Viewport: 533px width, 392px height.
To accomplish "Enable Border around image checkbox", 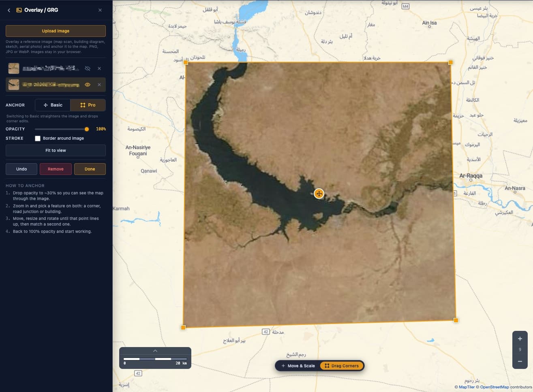I will 38,138.
